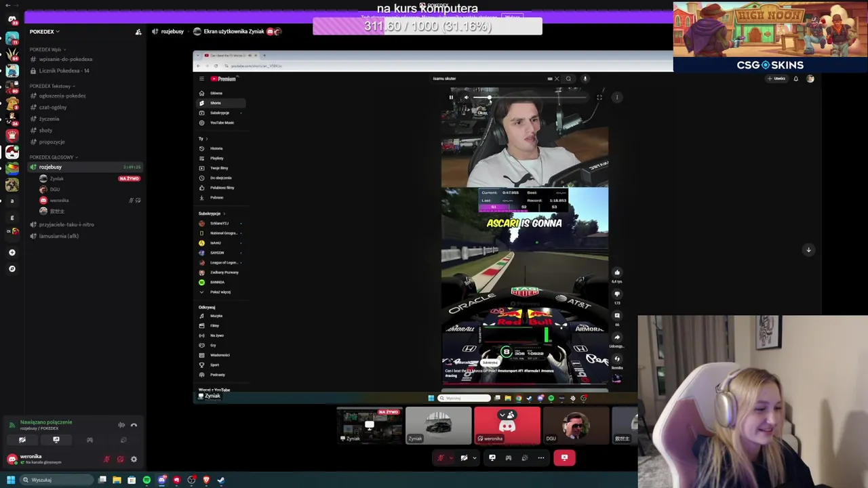The width and height of the screenshot is (868, 488).
Task: Pause the streamed YouTube Short
Action: click(x=451, y=98)
